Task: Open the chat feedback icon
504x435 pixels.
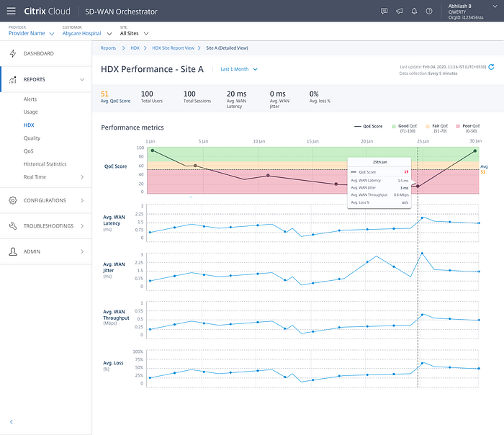Action: pyautogui.click(x=384, y=12)
